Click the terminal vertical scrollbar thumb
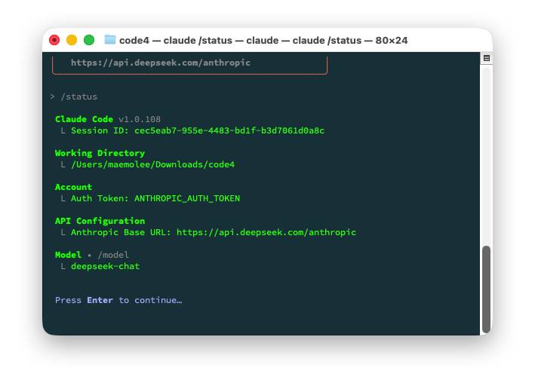This screenshot has height=392, width=535. (x=486, y=289)
